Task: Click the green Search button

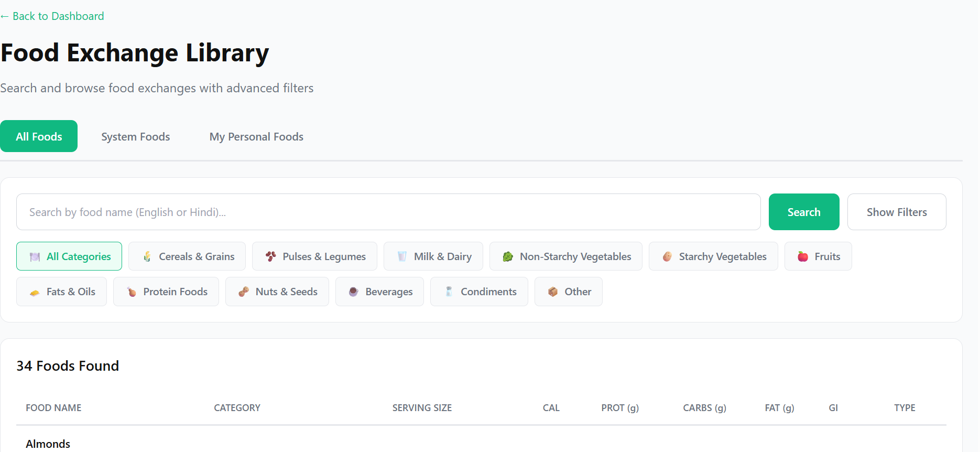Action: point(804,212)
